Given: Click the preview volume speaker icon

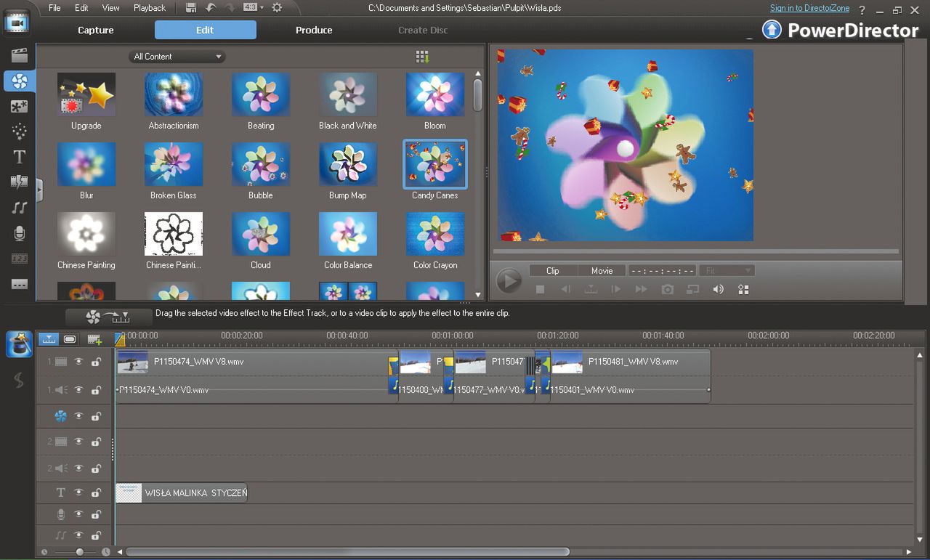Looking at the screenshot, I should (718, 289).
